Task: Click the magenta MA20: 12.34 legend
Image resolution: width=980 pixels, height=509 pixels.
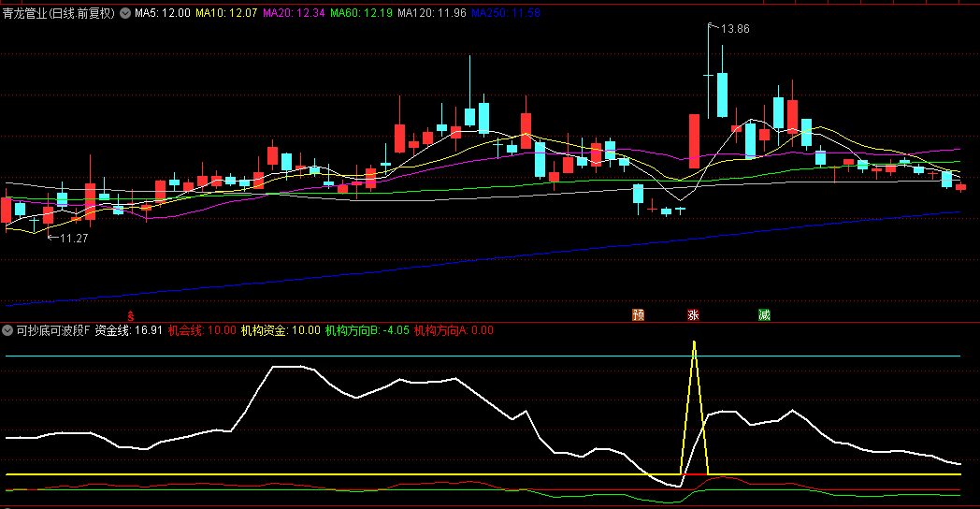Action: 294,13
